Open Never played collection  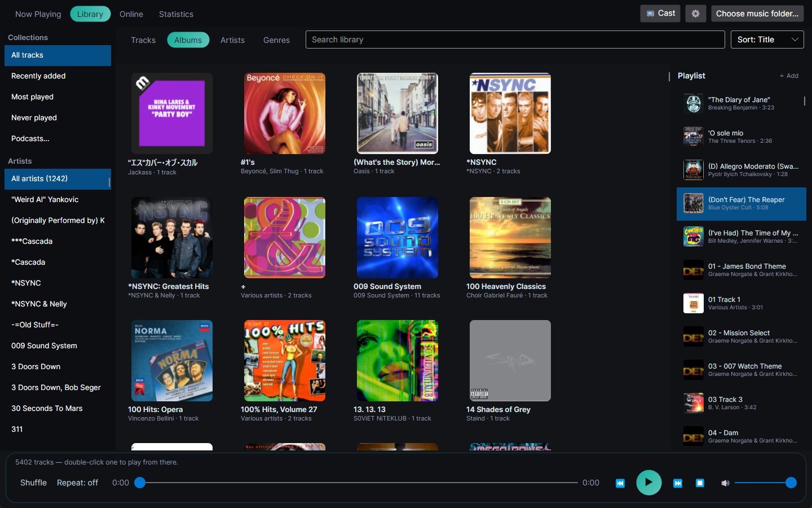click(58, 118)
